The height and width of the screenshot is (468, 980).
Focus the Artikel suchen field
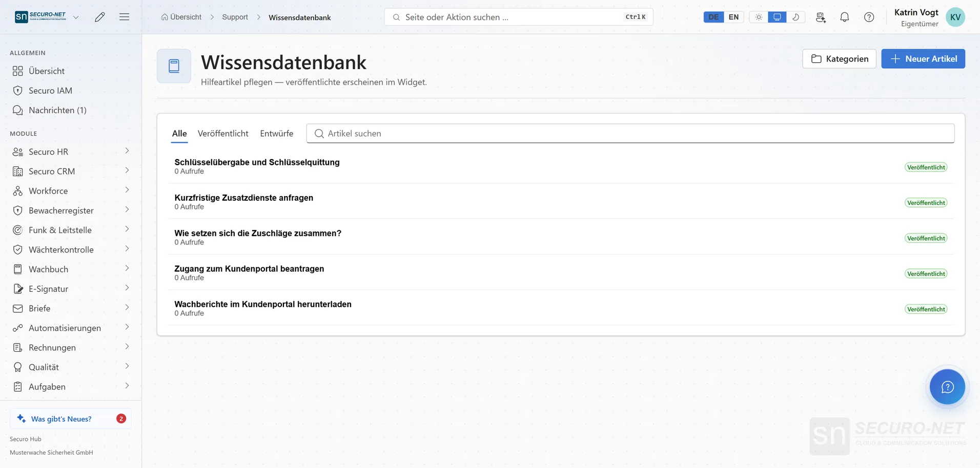coord(630,134)
